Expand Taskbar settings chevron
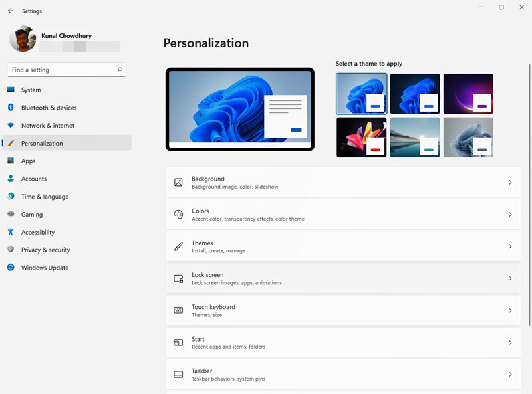Viewport: 532px width, 394px height. [x=510, y=374]
